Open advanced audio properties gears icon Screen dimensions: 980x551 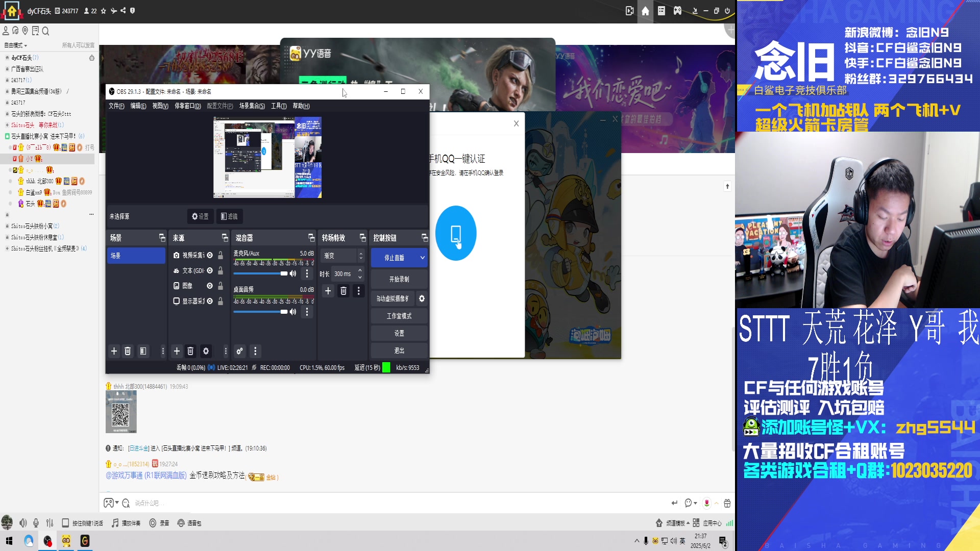[239, 351]
